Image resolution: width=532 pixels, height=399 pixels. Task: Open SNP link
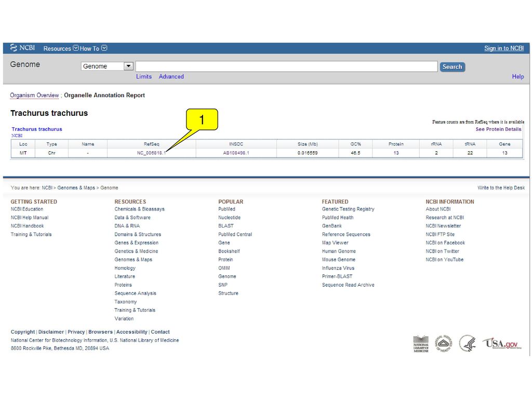pos(223,285)
